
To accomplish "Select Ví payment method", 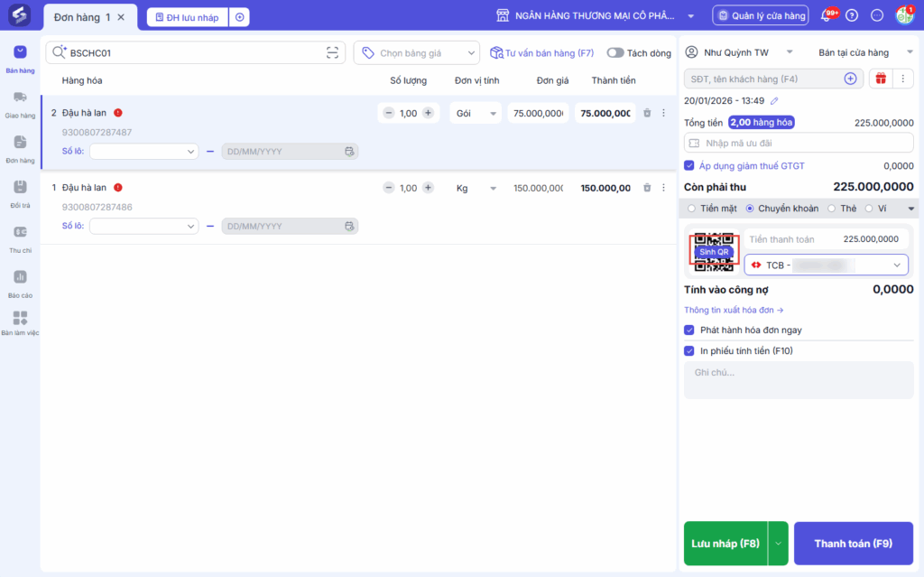I will 869,209.
